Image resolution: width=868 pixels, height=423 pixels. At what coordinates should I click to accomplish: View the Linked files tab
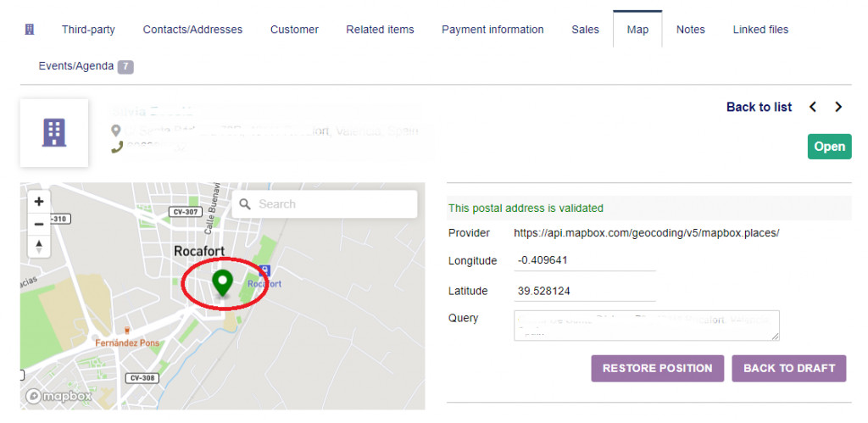point(760,30)
